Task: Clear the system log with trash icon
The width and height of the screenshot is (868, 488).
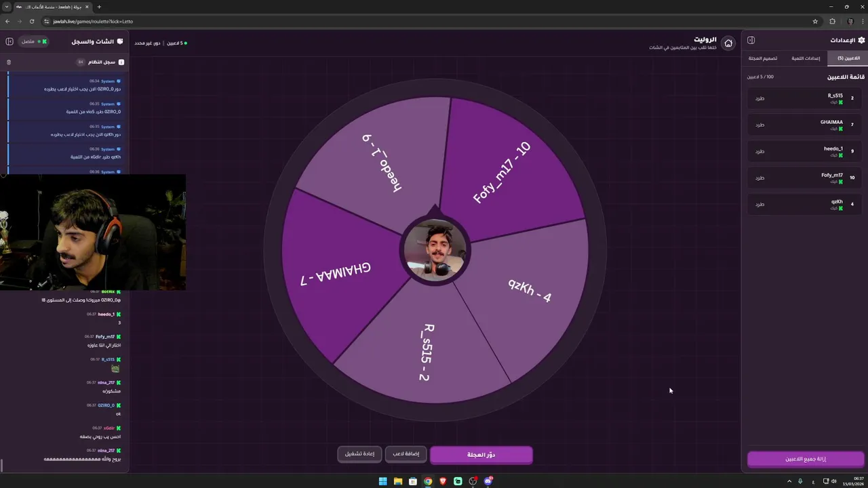Action: [x=9, y=62]
